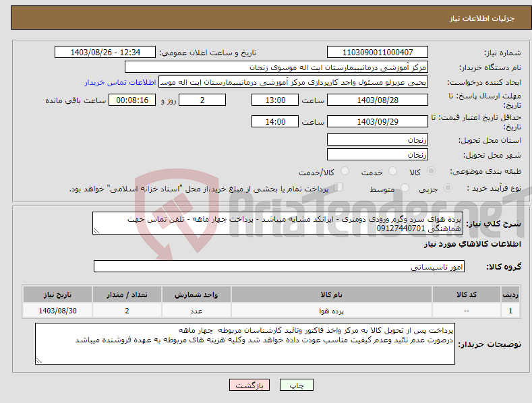Toggle the اسناد خزانه اسلامی payment checkbox
532x403 pixels.
[338, 187]
